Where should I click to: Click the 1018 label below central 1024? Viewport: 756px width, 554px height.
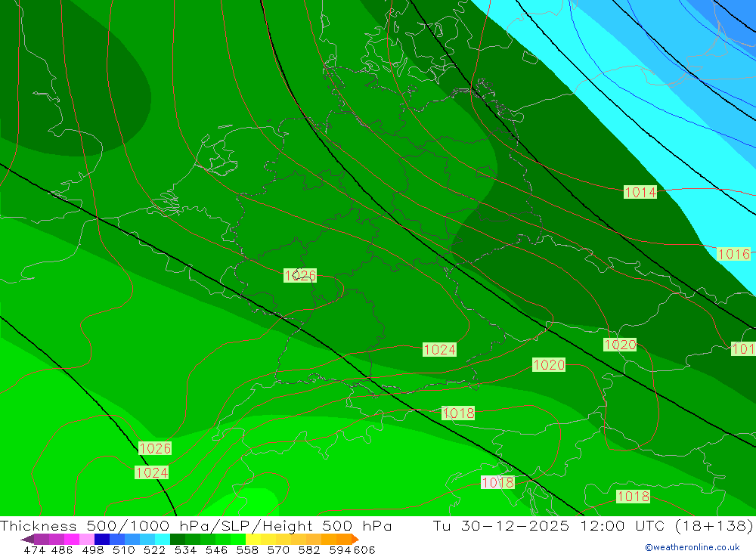tap(459, 413)
